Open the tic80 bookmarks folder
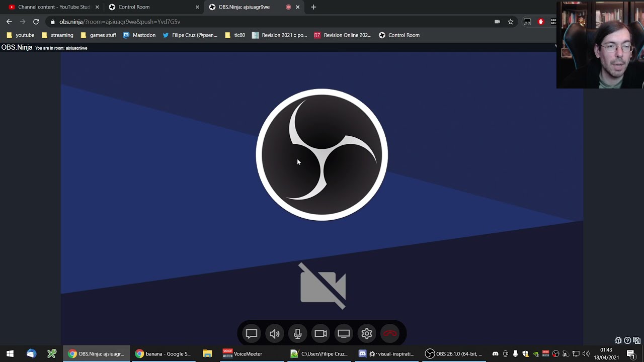Image resolution: width=644 pixels, height=362 pixels. tap(235, 35)
